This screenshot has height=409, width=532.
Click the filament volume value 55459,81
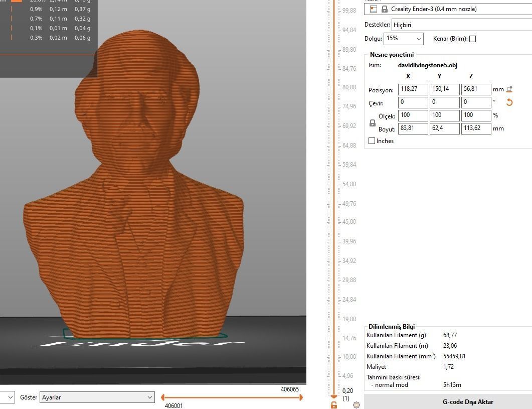tap(454, 356)
